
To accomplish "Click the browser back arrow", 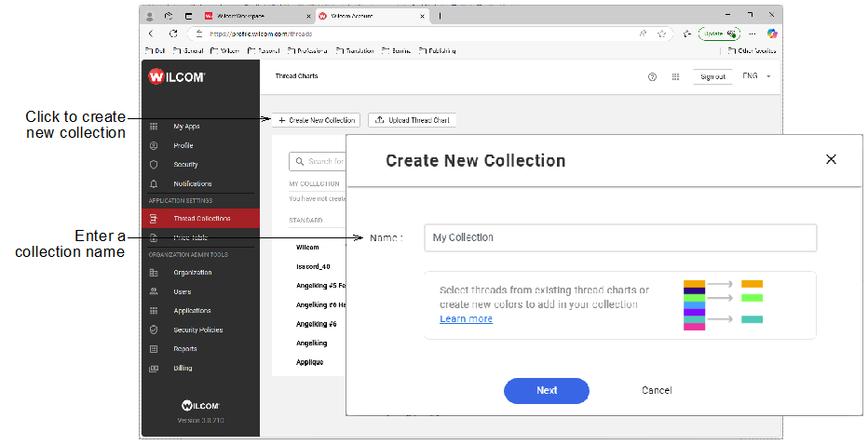I will pos(151,34).
